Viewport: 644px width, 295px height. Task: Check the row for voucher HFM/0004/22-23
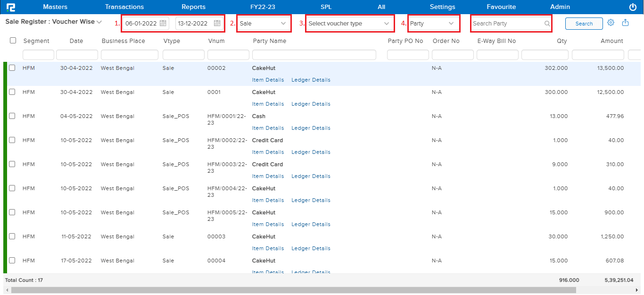12,188
